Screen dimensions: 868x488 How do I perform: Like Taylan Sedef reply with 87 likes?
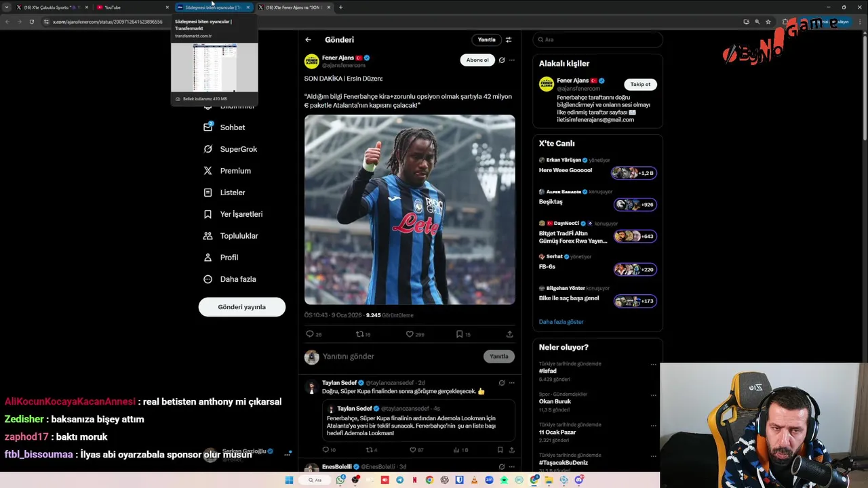coord(414,450)
